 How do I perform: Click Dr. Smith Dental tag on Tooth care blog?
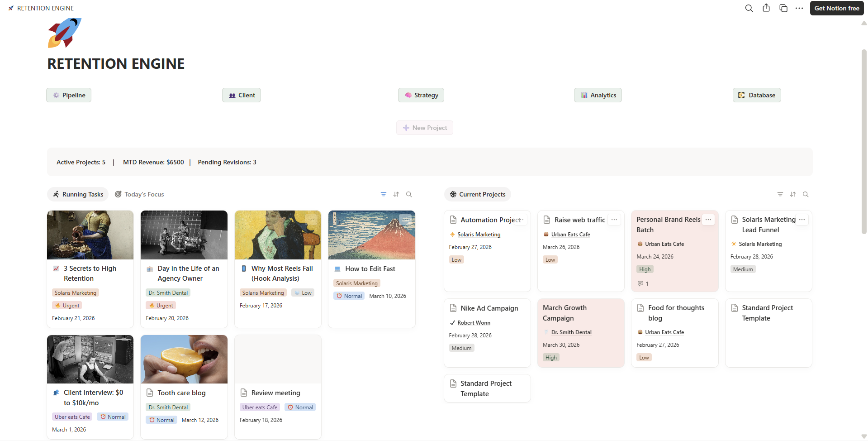pyautogui.click(x=168, y=407)
